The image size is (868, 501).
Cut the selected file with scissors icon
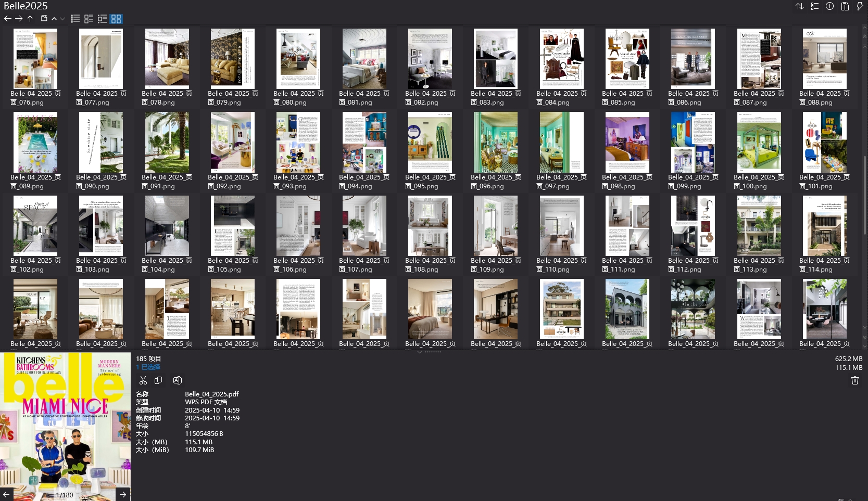[143, 380]
